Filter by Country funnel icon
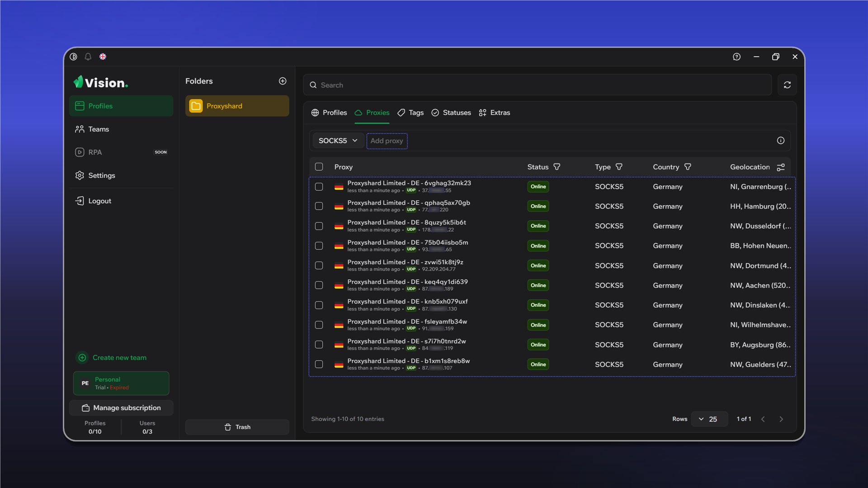This screenshot has height=488, width=868. pos(688,167)
